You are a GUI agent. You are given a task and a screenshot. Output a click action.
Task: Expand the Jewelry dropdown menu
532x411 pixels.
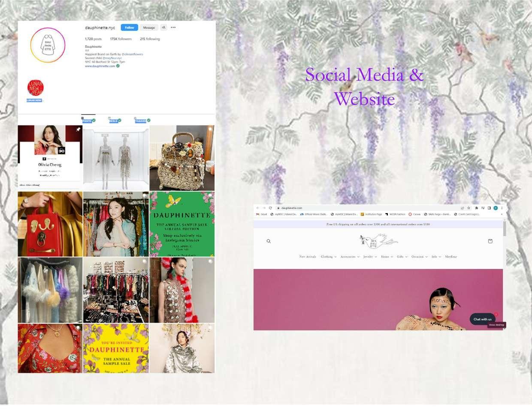370,257
